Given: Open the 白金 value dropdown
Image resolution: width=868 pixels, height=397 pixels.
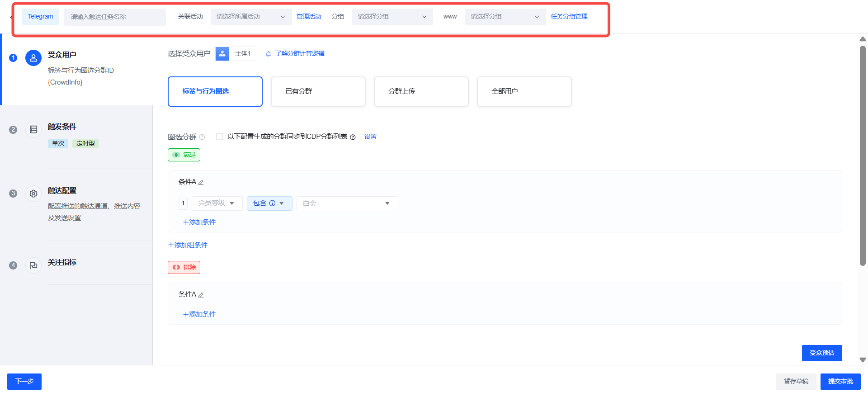Looking at the screenshot, I should (x=347, y=203).
